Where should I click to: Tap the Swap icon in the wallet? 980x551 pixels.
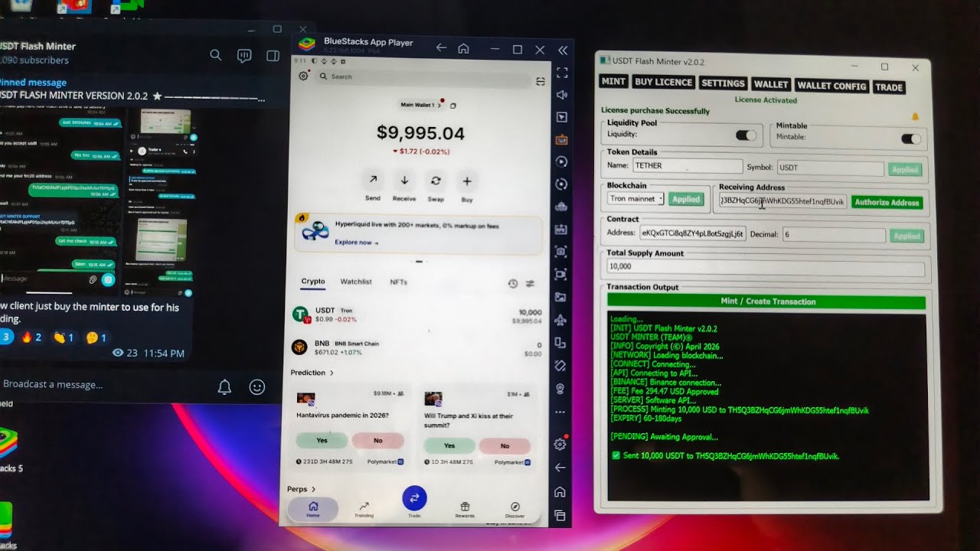(436, 181)
